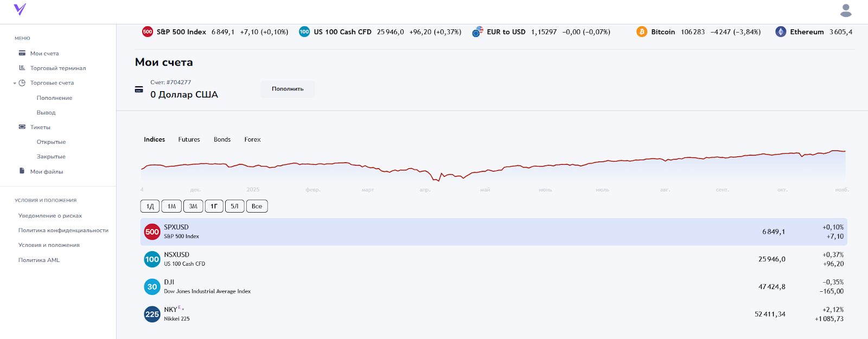Image resolution: width=868 pixels, height=339 pixels.
Task: Select the DJI index row
Action: [x=494, y=286]
